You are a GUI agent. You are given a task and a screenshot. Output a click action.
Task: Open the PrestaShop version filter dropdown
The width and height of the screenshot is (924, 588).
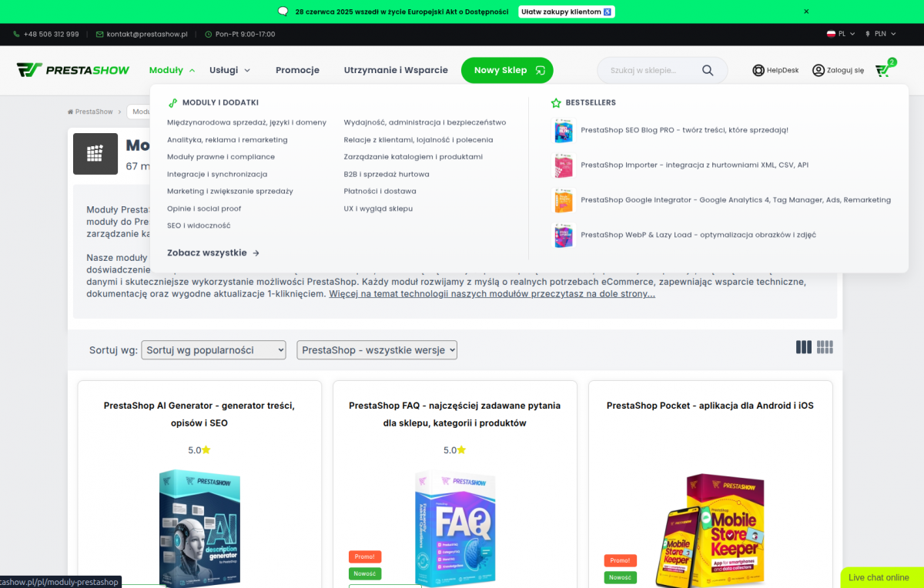point(377,350)
